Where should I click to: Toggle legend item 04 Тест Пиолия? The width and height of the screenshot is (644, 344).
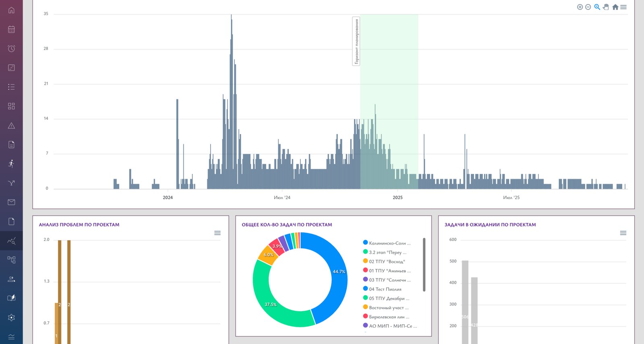click(x=382, y=289)
